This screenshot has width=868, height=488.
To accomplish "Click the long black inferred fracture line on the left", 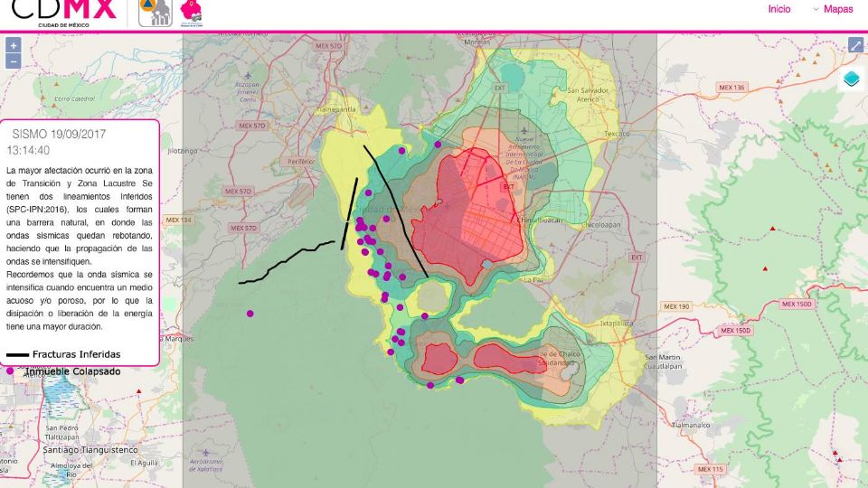I will click(285, 263).
